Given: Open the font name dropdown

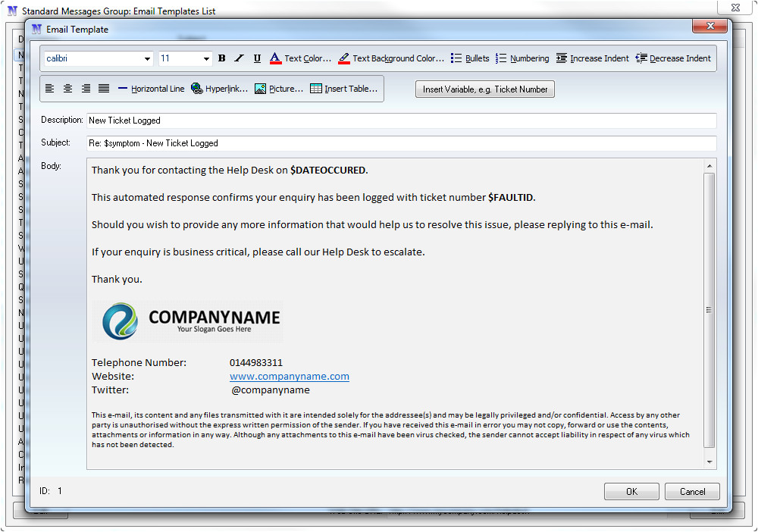Looking at the screenshot, I should pos(147,59).
